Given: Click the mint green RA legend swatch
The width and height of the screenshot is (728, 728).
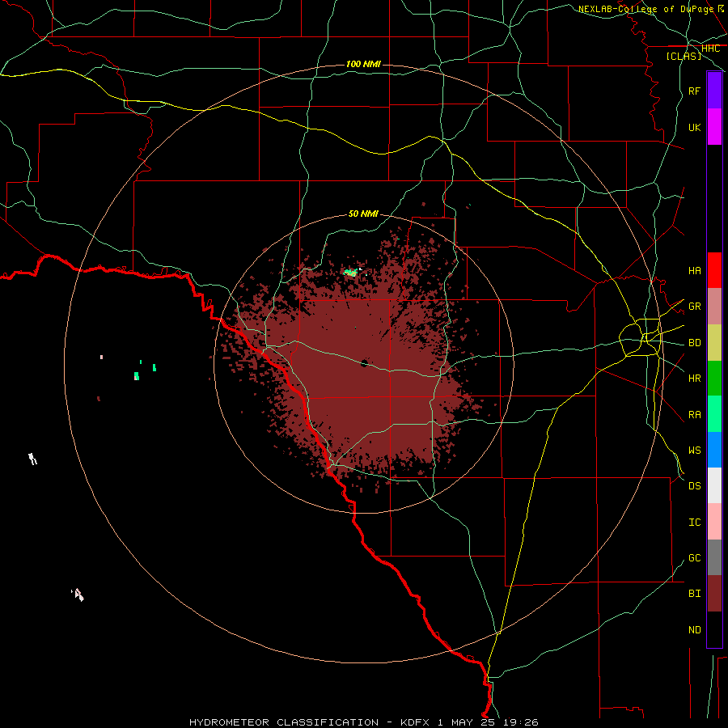Looking at the screenshot, I should click(x=714, y=414).
